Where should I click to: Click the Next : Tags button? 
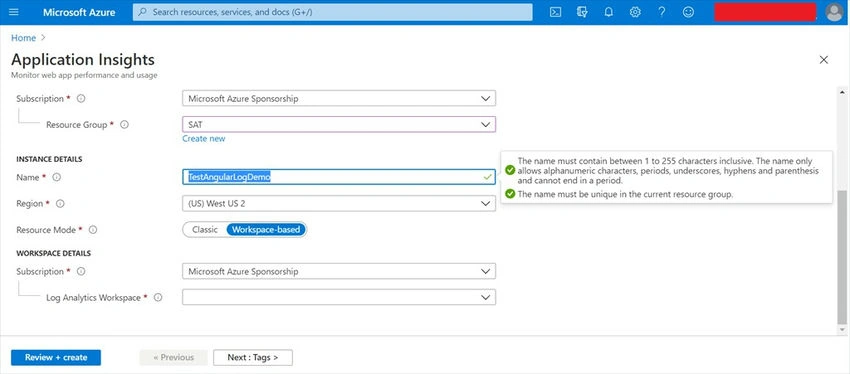pos(253,358)
